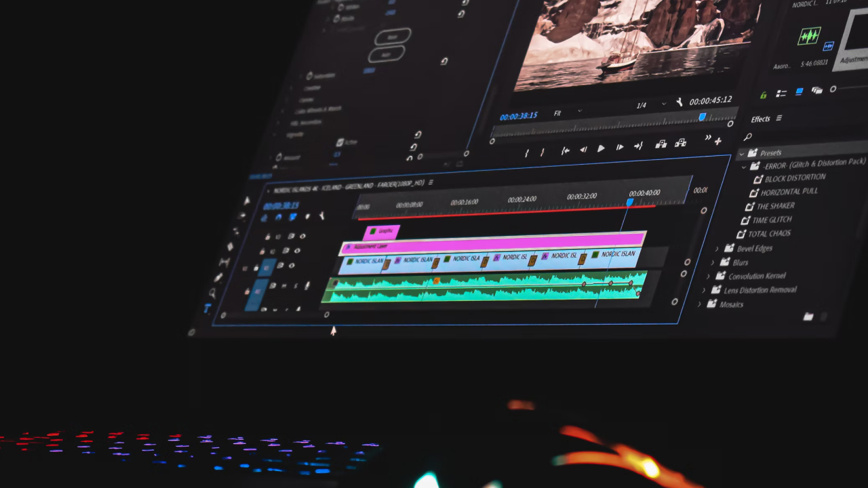Click the Step Back one frame icon
This screenshot has width=868, height=488.
[x=583, y=150]
